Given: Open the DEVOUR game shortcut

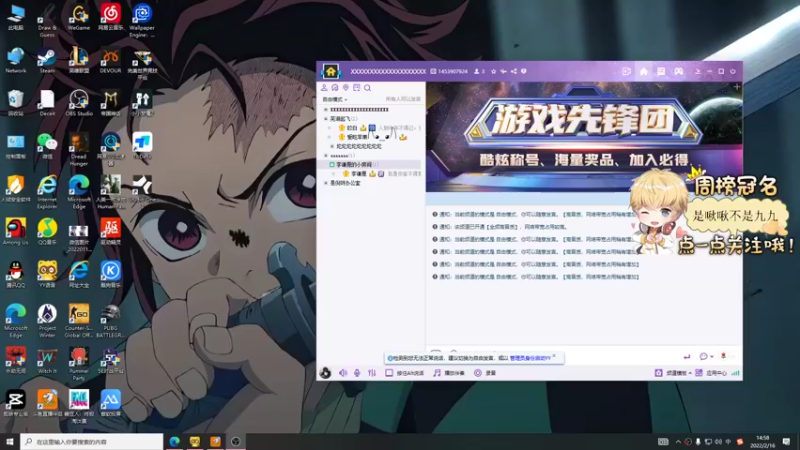Looking at the screenshot, I should coord(110,61).
